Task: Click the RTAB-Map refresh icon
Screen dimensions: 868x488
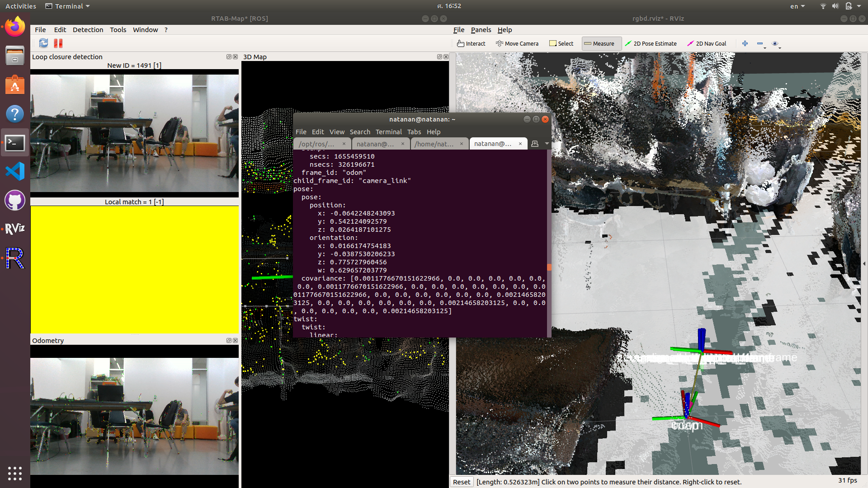Action: pos(43,43)
